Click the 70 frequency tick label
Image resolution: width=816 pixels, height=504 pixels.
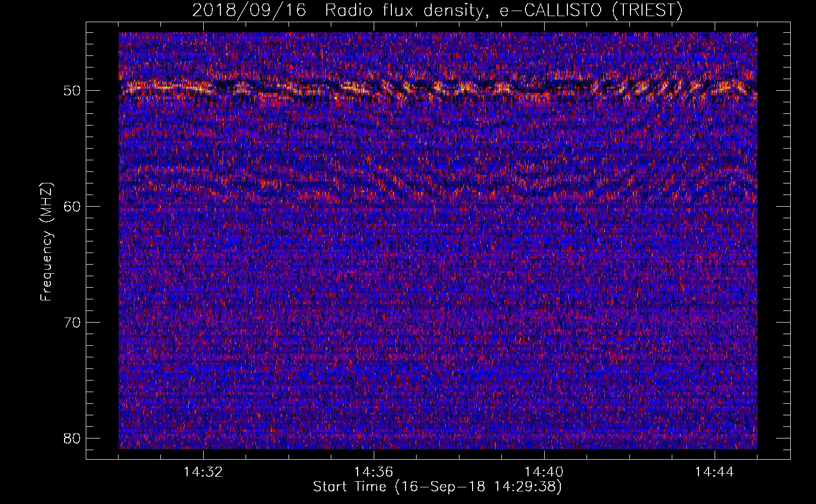point(72,323)
